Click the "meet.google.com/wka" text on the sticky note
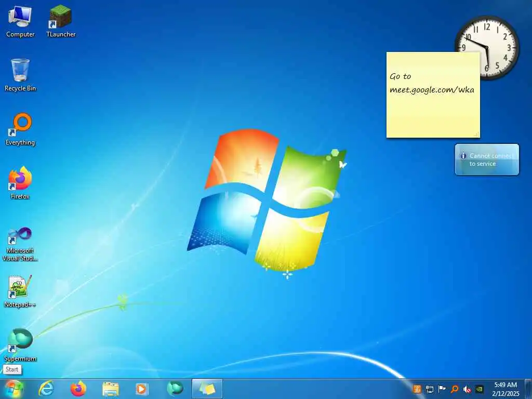The height and width of the screenshot is (399, 532). point(432,89)
